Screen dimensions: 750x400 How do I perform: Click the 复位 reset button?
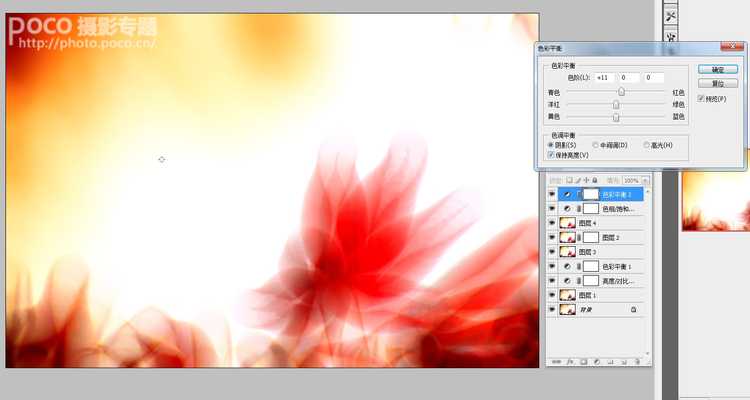pyautogui.click(x=718, y=84)
